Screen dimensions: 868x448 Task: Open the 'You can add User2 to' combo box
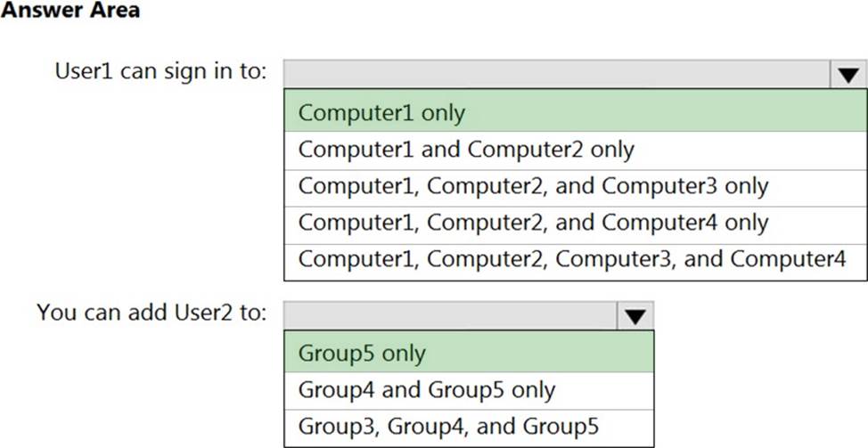(x=451, y=315)
